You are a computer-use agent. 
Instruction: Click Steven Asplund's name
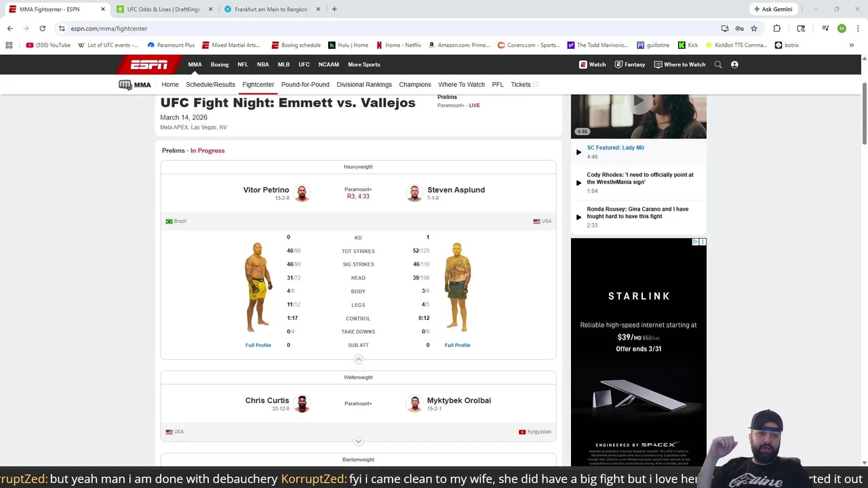pos(456,190)
